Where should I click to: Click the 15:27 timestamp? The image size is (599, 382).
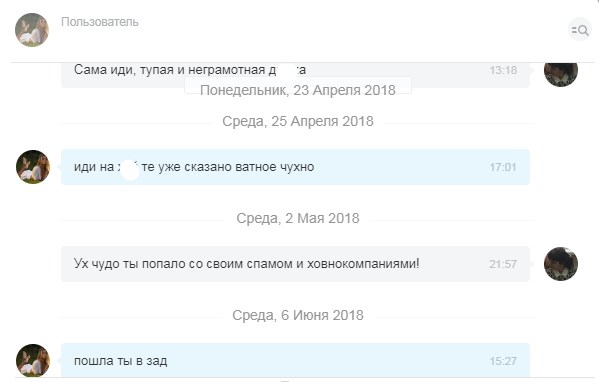[503, 361]
